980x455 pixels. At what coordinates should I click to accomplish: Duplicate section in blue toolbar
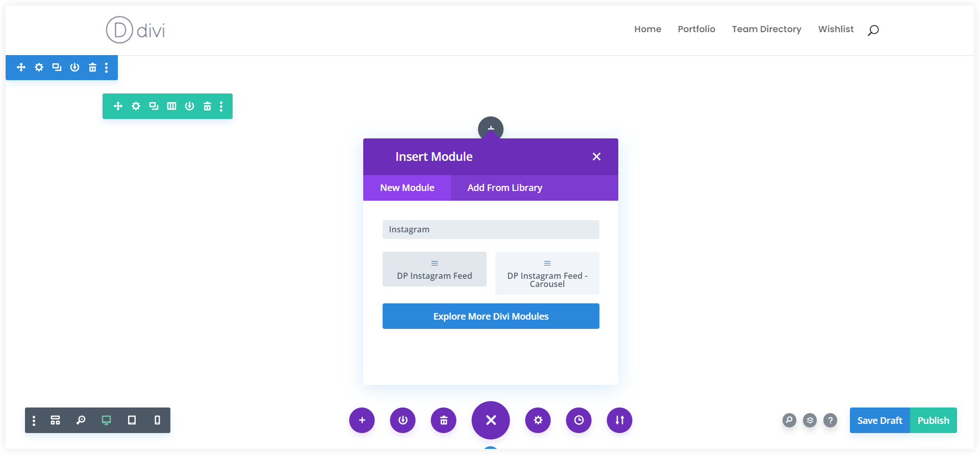click(57, 67)
